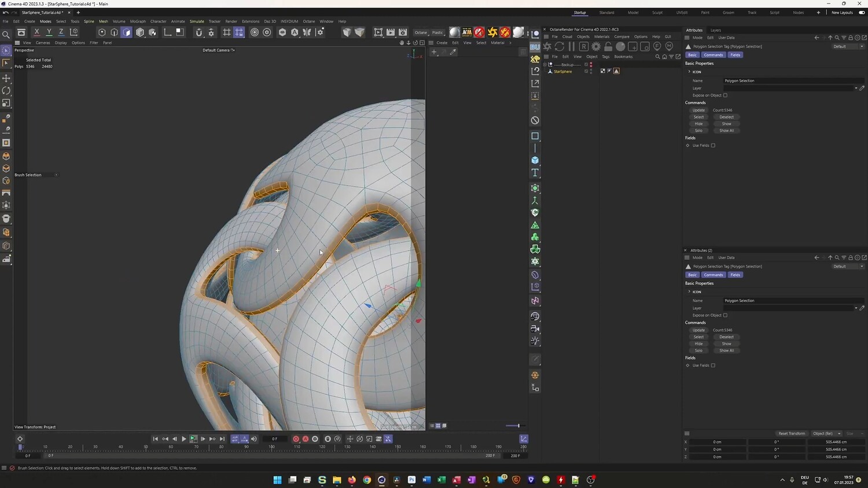Viewport: 868px width, 488px height.
Task: Open the material eyedropper tool
Action: pyautogui.click(x=453, y=52)
